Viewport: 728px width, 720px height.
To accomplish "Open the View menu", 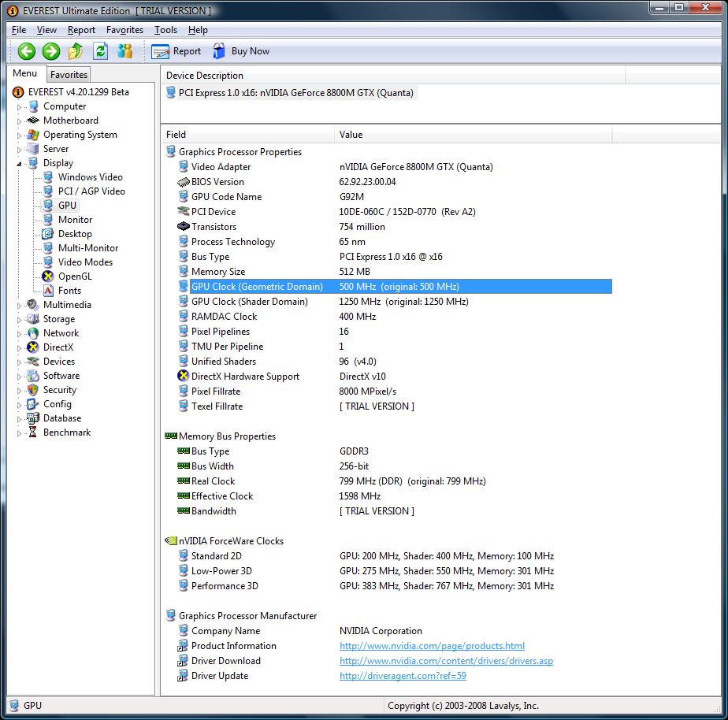I will 47,30.
